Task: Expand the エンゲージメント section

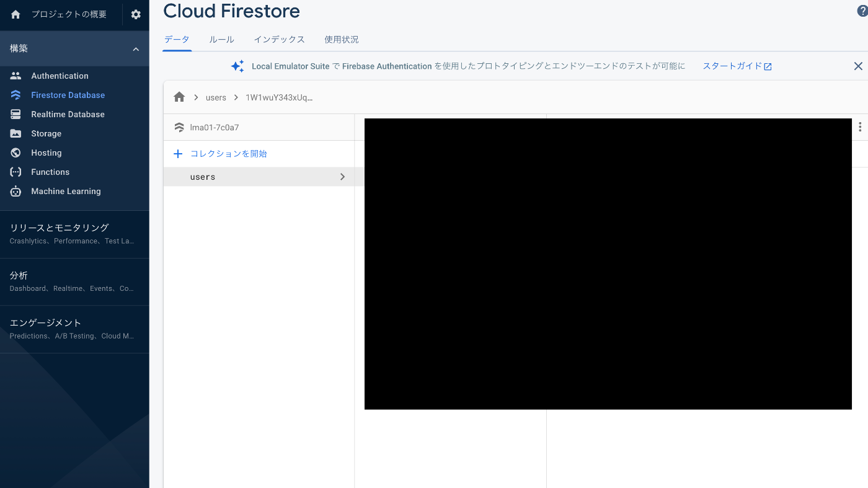Action: (x=74, y=329)
